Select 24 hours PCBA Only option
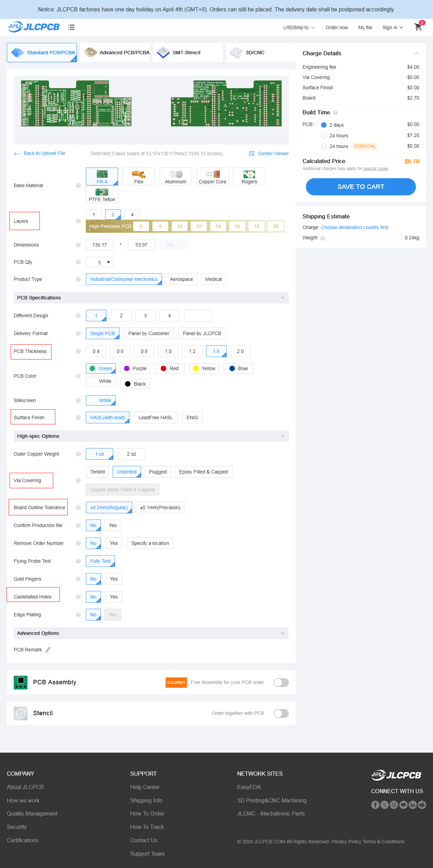433x868 pixels. pyautogui.click(x=324, y=146)
